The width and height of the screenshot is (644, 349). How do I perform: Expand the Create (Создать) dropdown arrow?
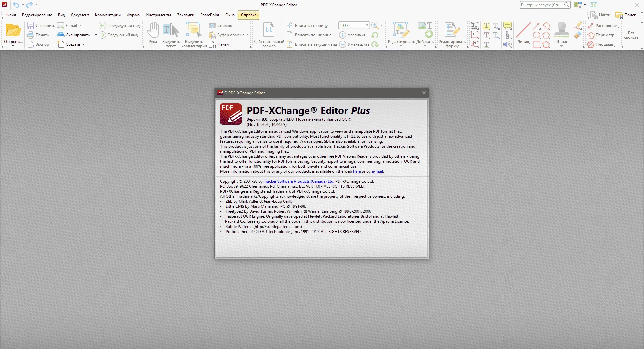(x=83, y=44)
